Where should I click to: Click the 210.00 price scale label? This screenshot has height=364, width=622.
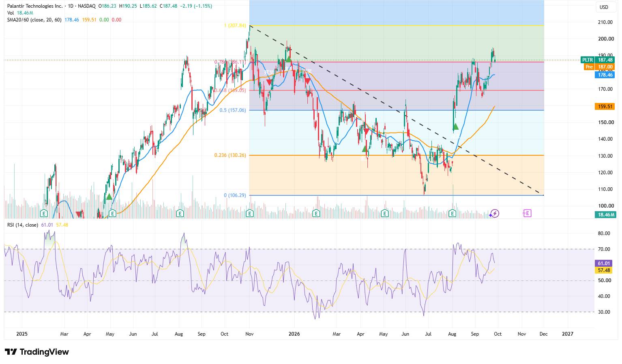(x=605, y=22)
